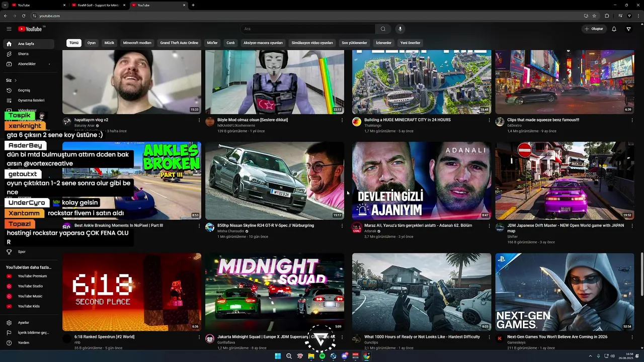Click the YouTube logo
Image resolution: width=644 pixels, height=362 pixels.
point(30,29)
